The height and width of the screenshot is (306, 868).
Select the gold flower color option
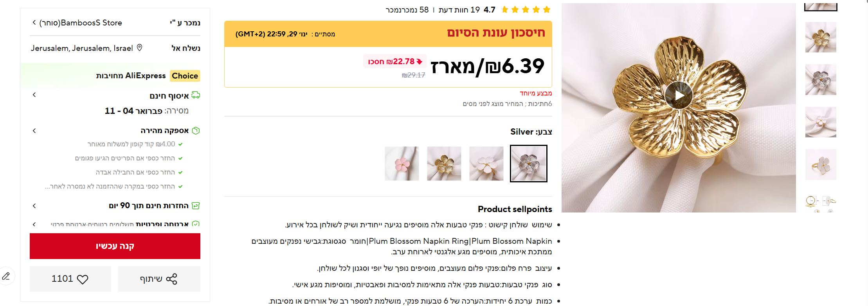click(x=444, y=164)
